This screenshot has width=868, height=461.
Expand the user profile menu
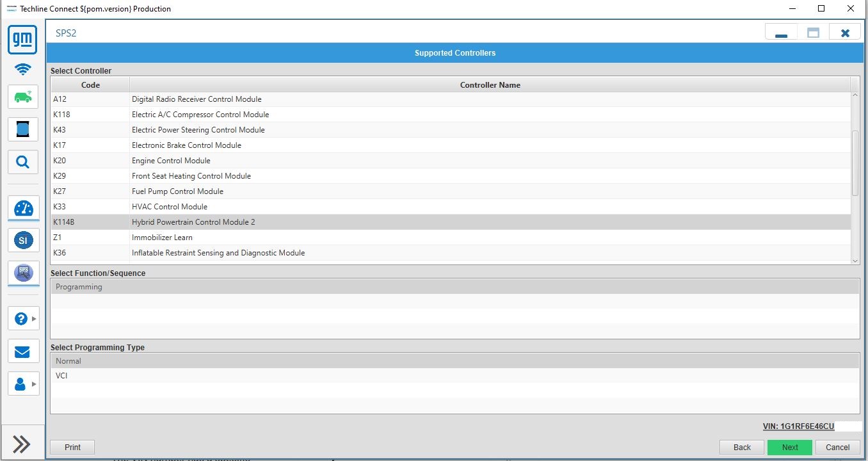(x=23, y=384)
